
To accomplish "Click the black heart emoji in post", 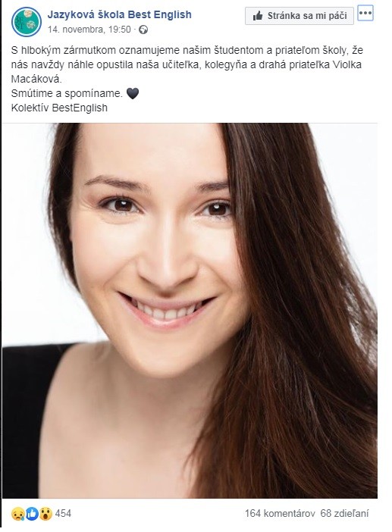I will pyautogui.click(x=133, y=93).
